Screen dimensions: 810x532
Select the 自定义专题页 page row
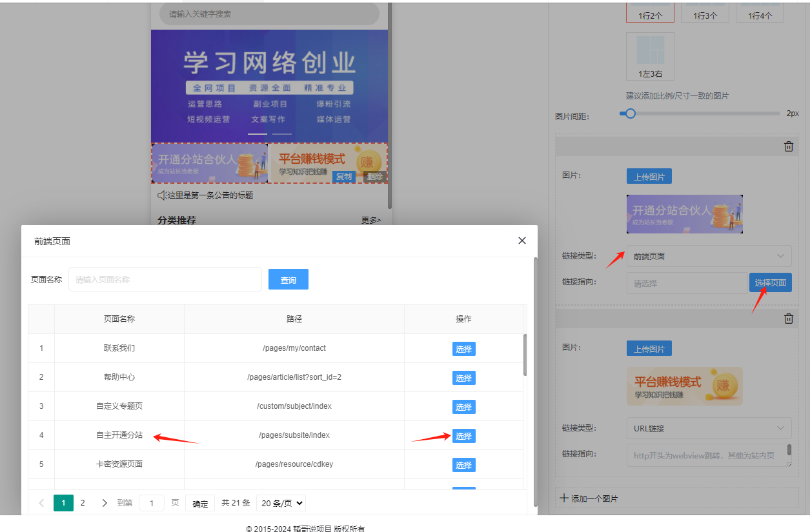click(x=463, y=407)
